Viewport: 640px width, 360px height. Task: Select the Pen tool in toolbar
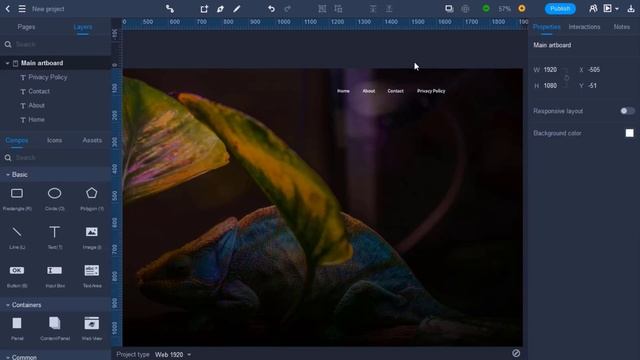tap(220, 9)
